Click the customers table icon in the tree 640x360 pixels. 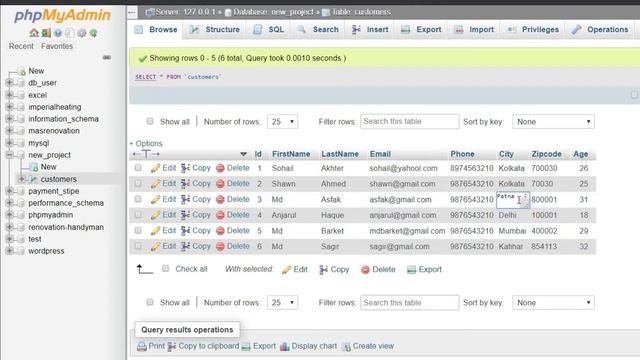[33, 179]
